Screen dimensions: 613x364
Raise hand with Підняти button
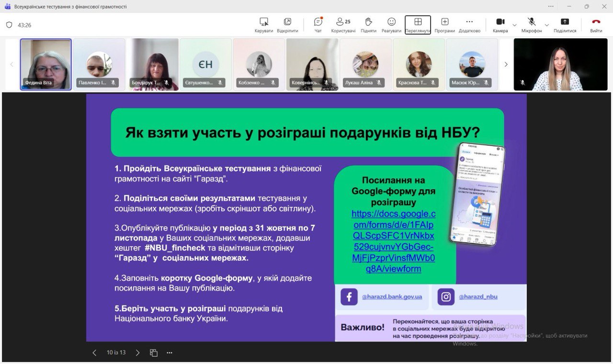[368, 24]
